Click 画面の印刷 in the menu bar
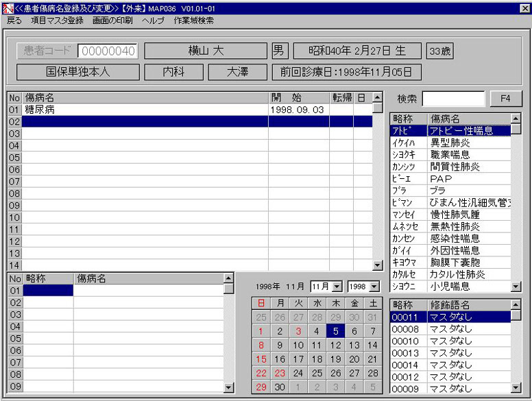This screenshot has width=532, height=401. 112,21
